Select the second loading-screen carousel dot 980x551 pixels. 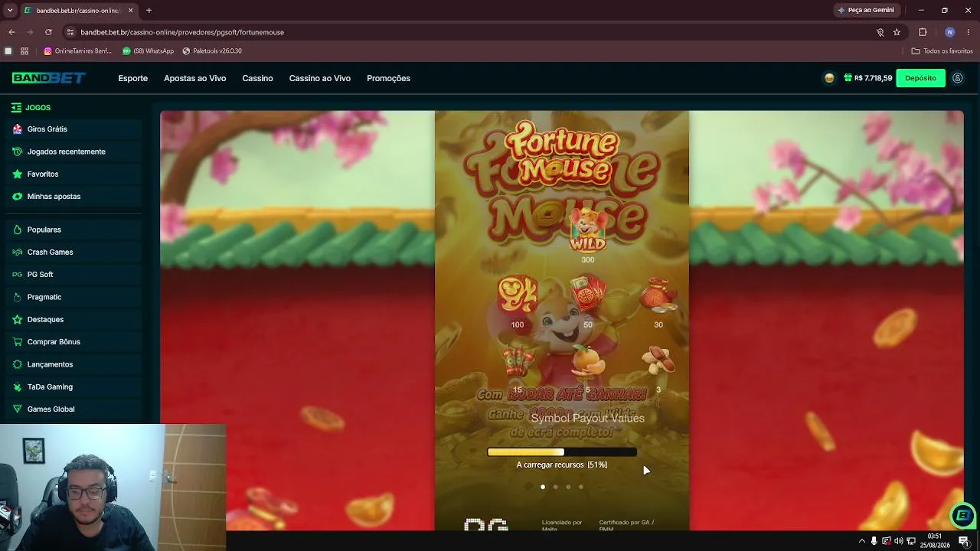click(x=555, y=487)
